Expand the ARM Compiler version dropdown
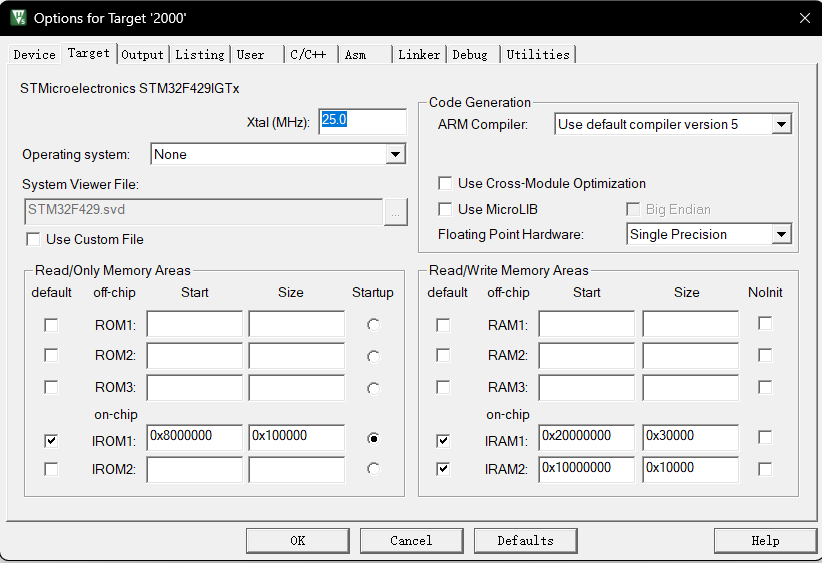 click(x=781, y=124)
